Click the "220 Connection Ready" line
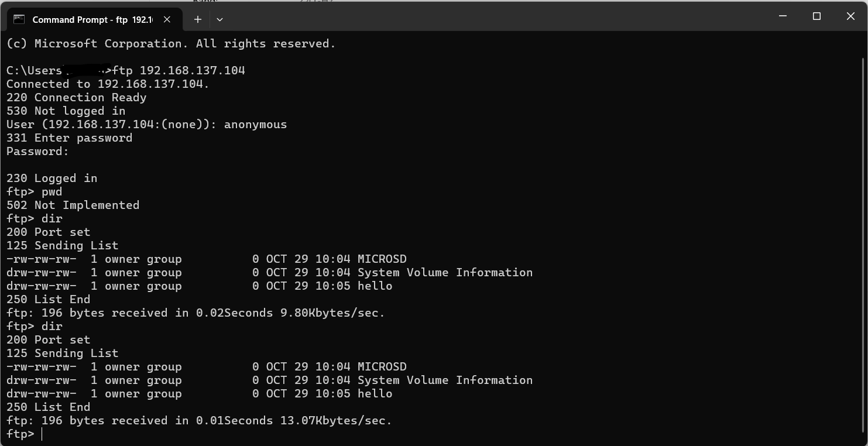This screenshot has width=868, height=446. click(76, 98)
